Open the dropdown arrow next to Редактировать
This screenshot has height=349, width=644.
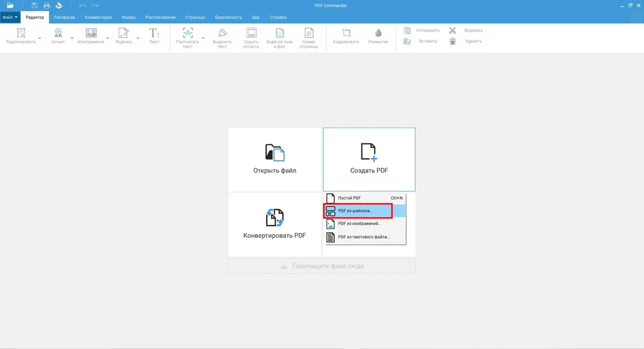[x=40, y=39]
